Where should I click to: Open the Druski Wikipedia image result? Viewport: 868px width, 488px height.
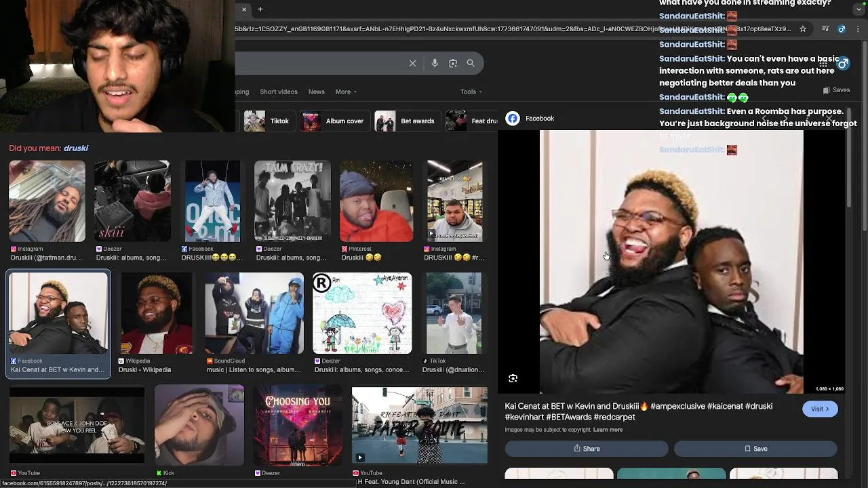156,313
